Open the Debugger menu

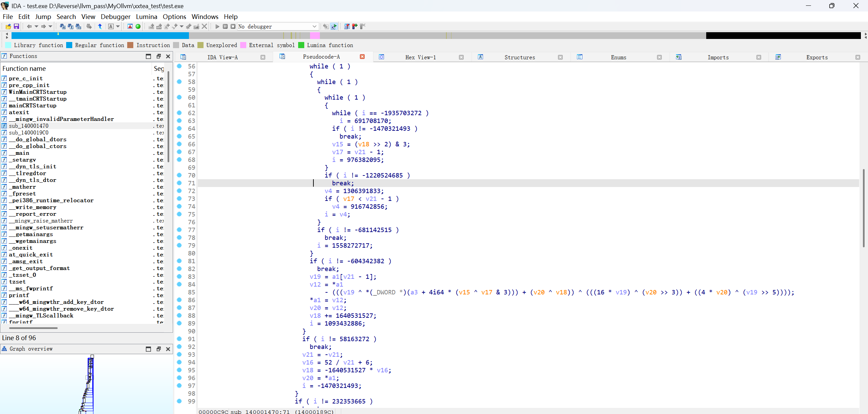115,17
